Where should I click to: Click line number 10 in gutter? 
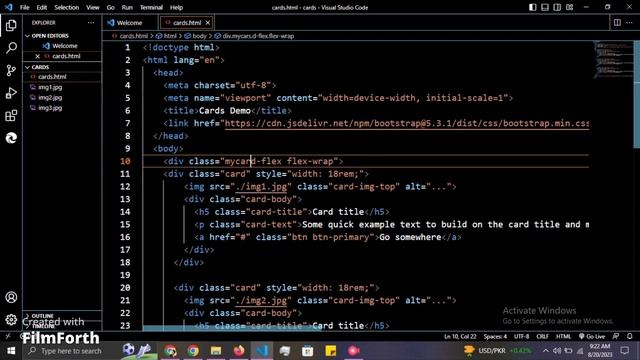(125, 161)
